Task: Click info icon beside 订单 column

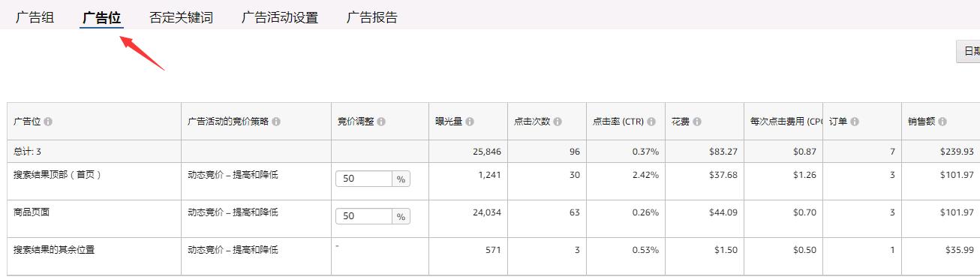Action: pyautogui.click(x=855, y=122)
